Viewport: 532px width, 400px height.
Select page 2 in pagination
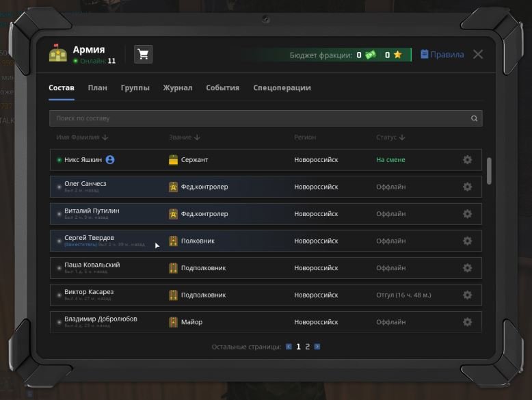click(308, 347)
